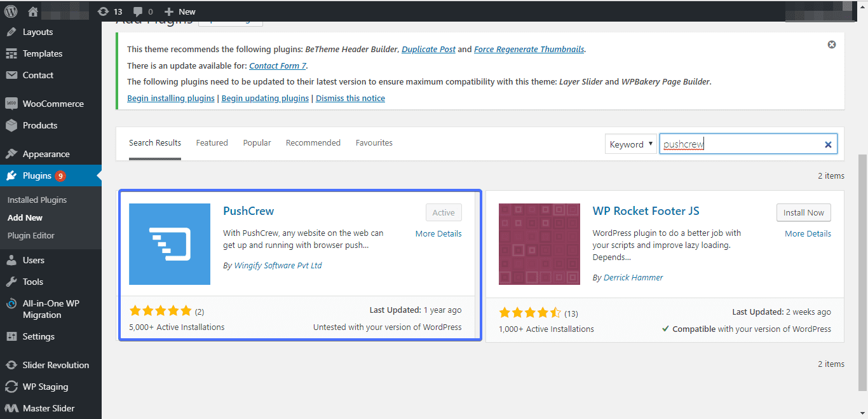Click the PushCrew five-star rating
This screenshot has width=868, height=419.
(x=160, y=311)
